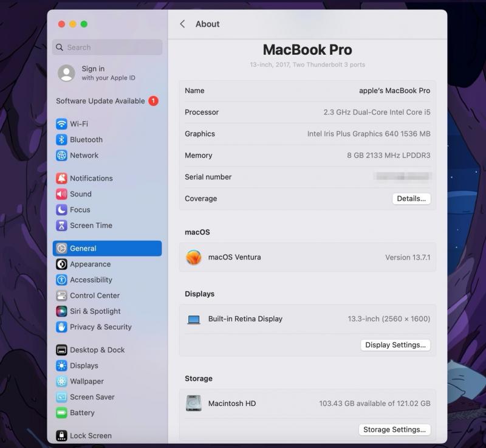Open the Displays sun icon in sidebar
This screenshot has height=448, width=486.
pos(61,366)
